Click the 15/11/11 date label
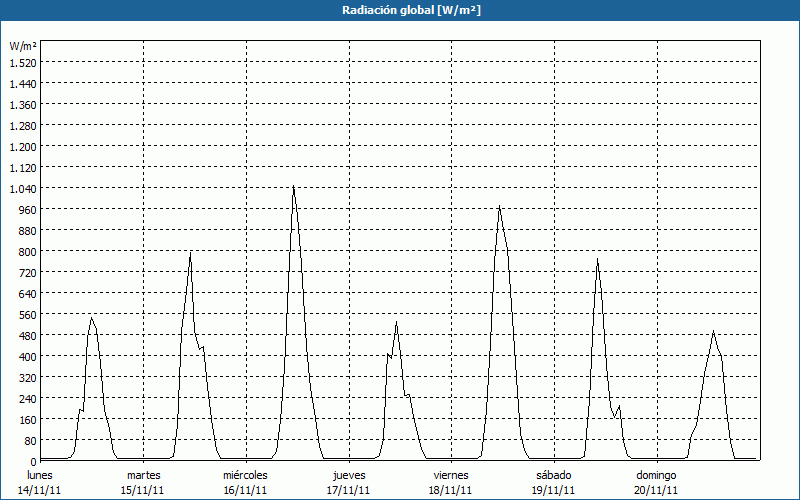The width and height of the screenshot is (800, 500). click(x=143, y=490)
